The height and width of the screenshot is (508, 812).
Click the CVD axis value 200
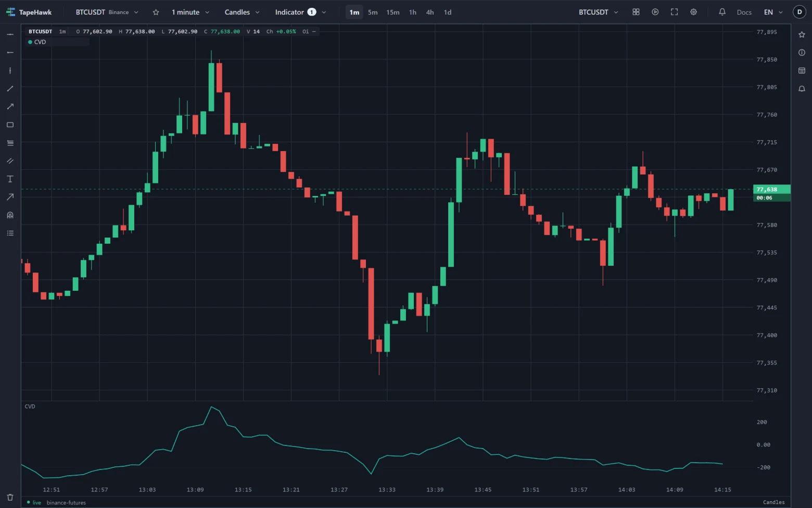(x=762, y=422)
